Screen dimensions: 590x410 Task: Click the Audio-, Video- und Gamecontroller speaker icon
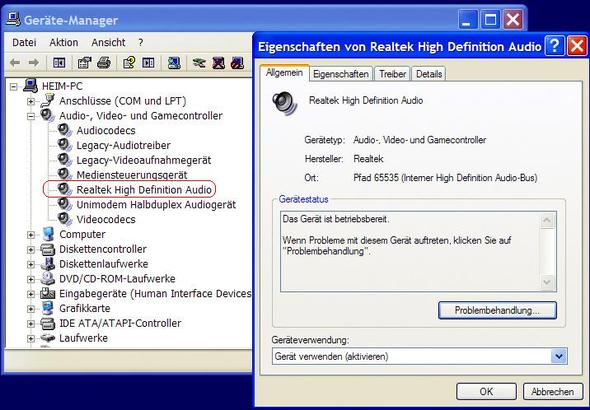(48, 115)
